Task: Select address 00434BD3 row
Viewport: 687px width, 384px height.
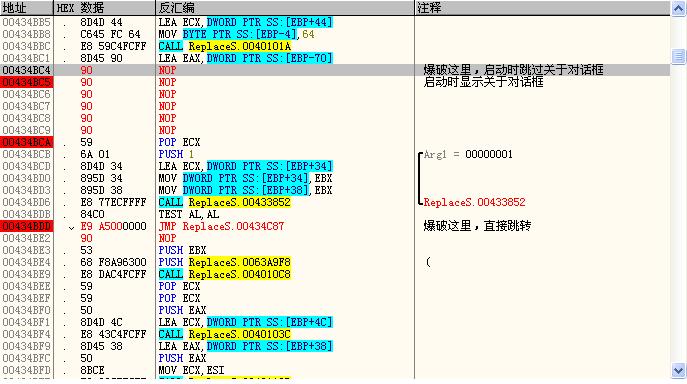Action: click(27, 190)
